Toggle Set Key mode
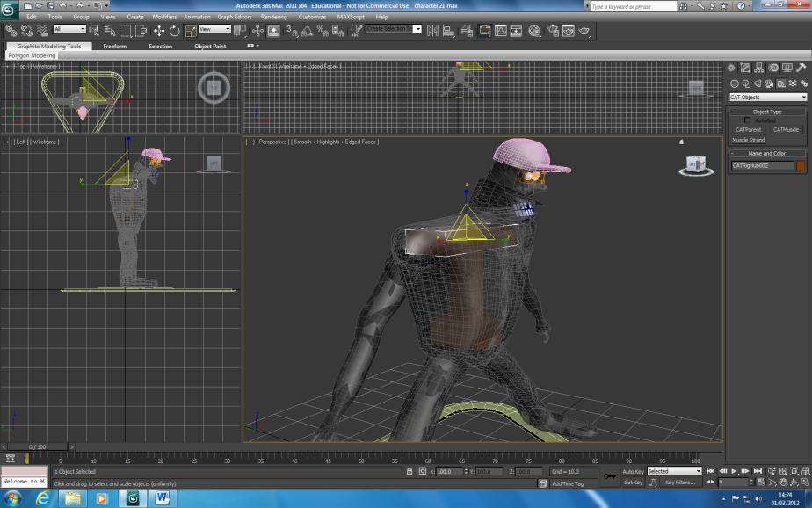This screenshot has height=508, width=812. point(634,482)
